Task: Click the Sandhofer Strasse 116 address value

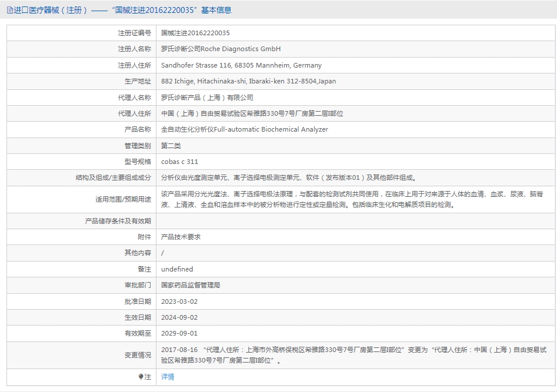Action: click(x=241, y=65)
